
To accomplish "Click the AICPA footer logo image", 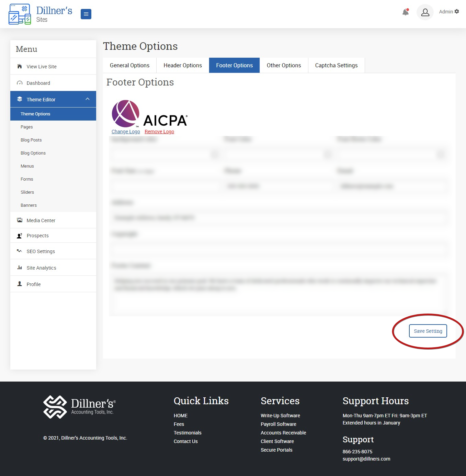I will [x=149, y=114].
